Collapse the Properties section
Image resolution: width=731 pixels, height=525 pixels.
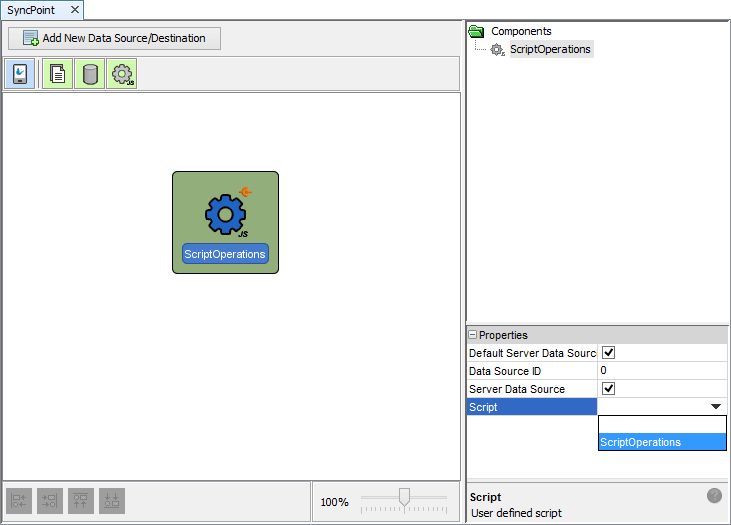[473, 335]
